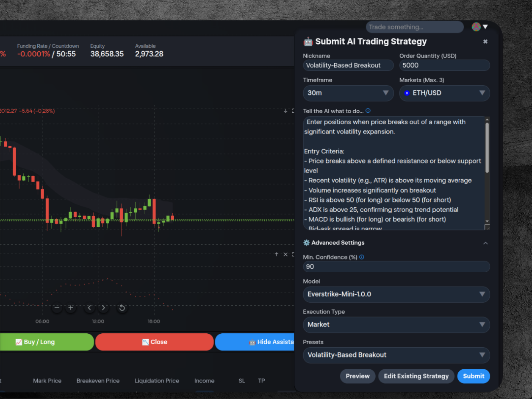Screen dimensions: 532x399
Task: Click the gear icon beside Advanced Settings
Action: tap(306, 243)
